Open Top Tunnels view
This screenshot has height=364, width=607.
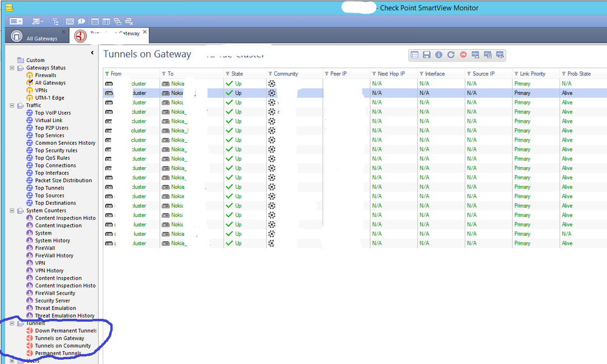[x=50, y=188]
